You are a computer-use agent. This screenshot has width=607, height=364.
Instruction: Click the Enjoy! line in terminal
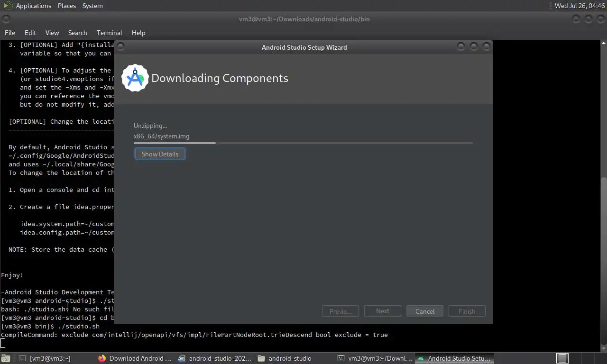click(12, 275)
